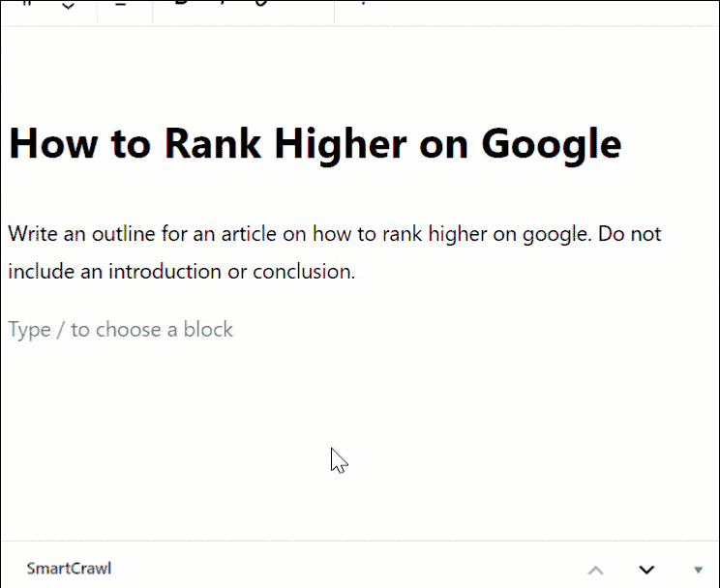Toggle the SmartCrawl panel with the small triangle

point(698,570)
